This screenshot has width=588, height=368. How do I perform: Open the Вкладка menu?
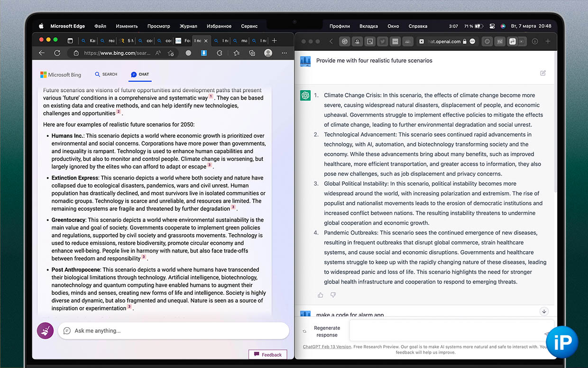(368, 26)
